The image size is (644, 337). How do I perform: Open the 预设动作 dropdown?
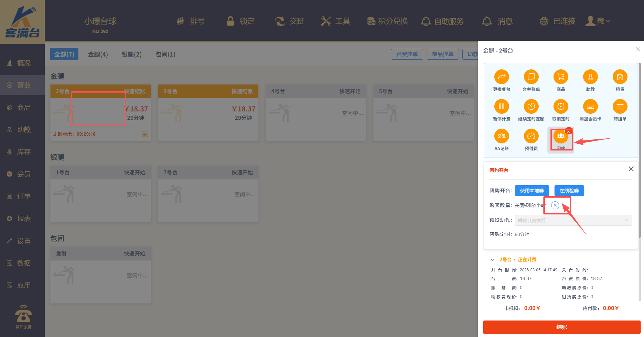(573, 220)
